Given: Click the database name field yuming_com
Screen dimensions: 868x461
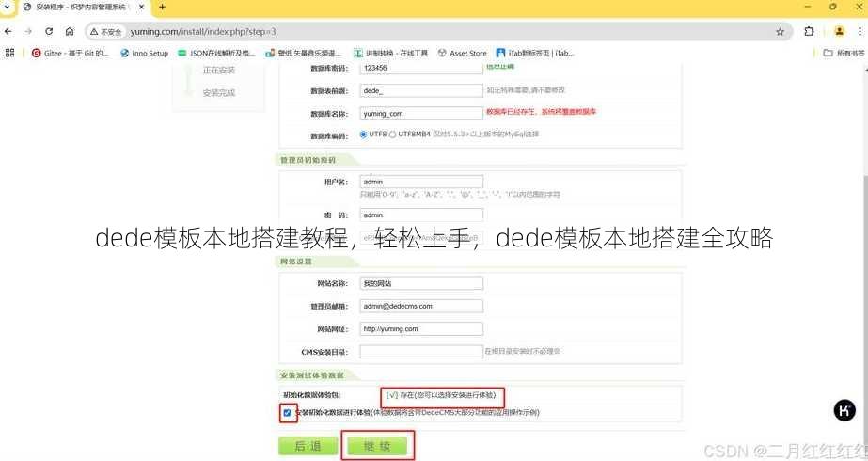Looking at the screenshot, I should point(421,113).
